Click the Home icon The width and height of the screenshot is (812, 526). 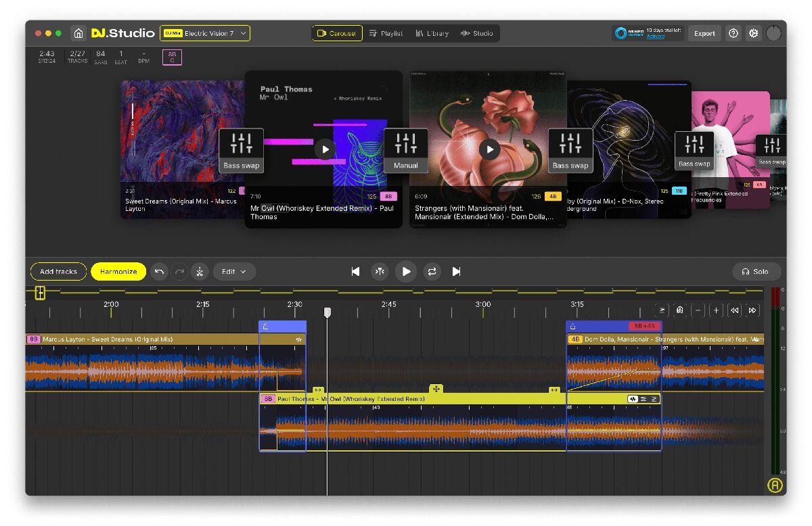click(x=79, y=33)
